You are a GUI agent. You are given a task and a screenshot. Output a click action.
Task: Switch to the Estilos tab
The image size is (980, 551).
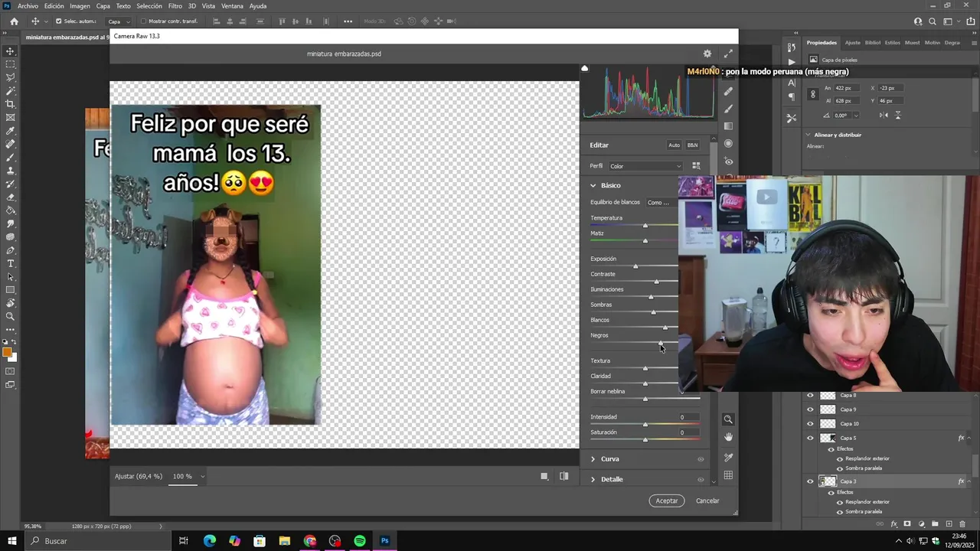click(893, 43)
